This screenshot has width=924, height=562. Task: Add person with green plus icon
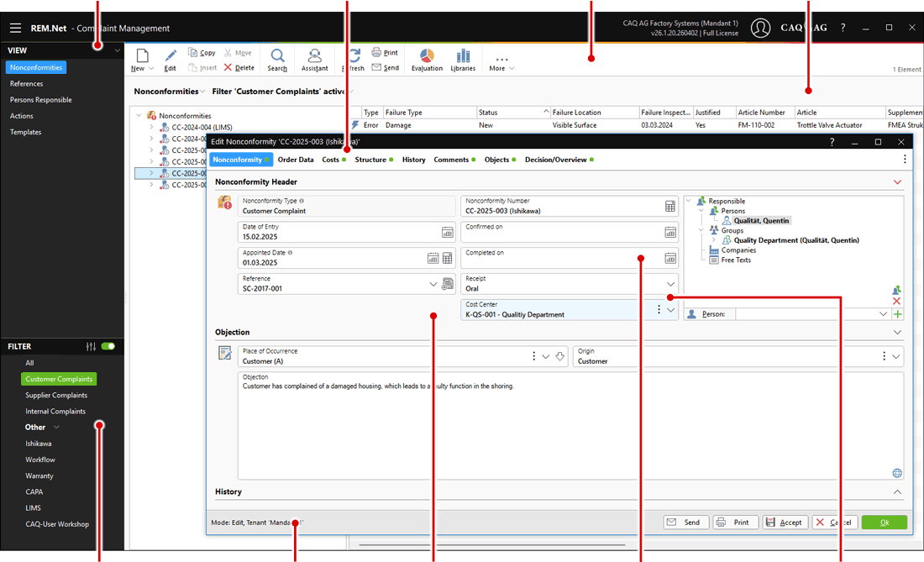click(897, 314)
